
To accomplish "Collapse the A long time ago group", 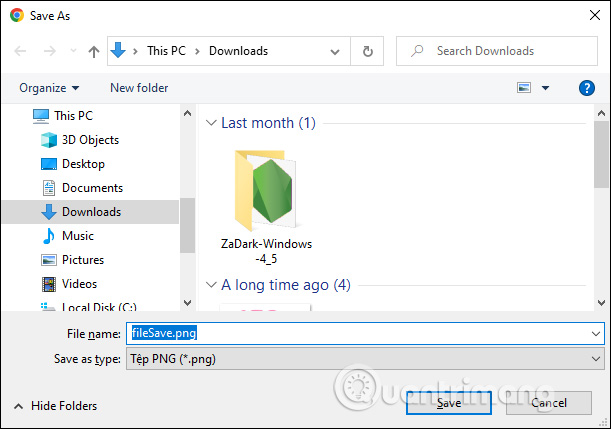I will tap(211, 285).
